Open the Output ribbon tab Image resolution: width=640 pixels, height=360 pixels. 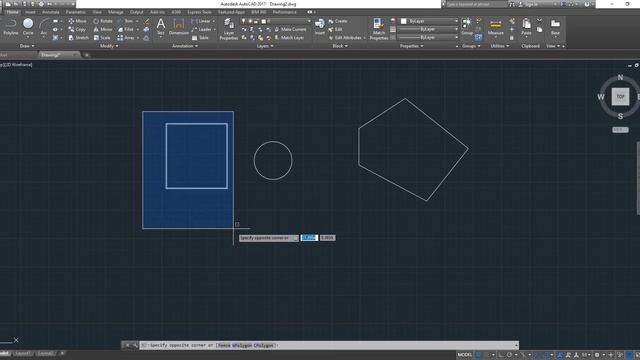click(136, 12)
